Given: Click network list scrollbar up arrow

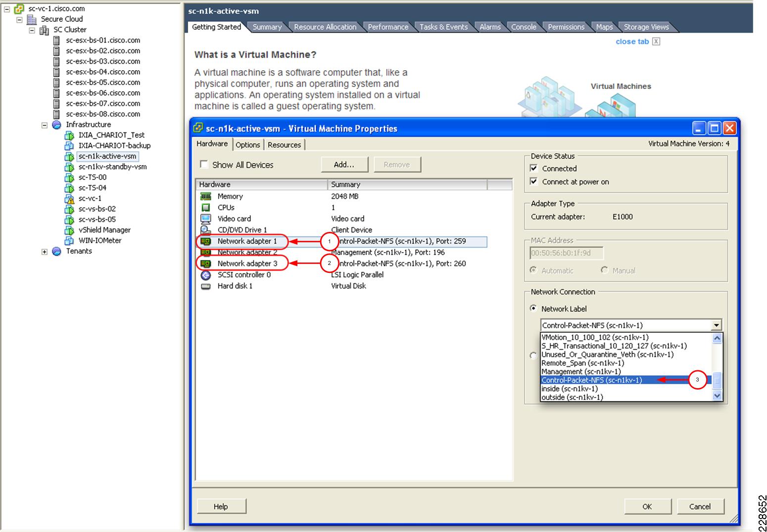Looking at the screenshot, I should [x=717, y=338].
